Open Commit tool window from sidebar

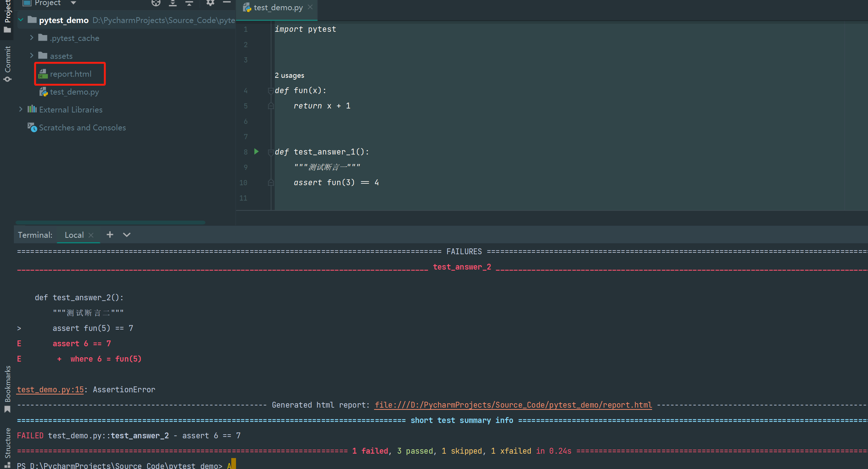[7, 63]
